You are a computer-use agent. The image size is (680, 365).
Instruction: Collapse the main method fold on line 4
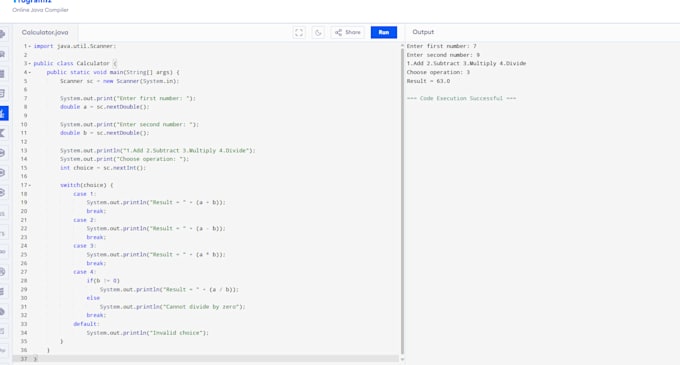30,72
